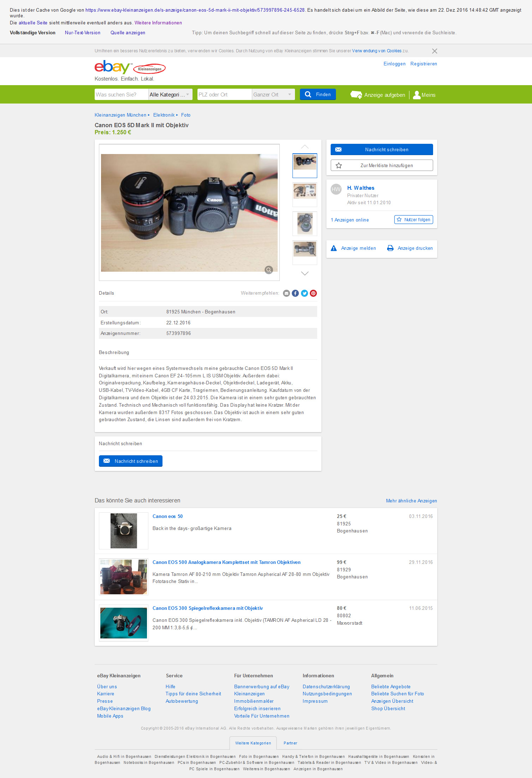Open Immobilienmakler footer link

coord(254,701)
